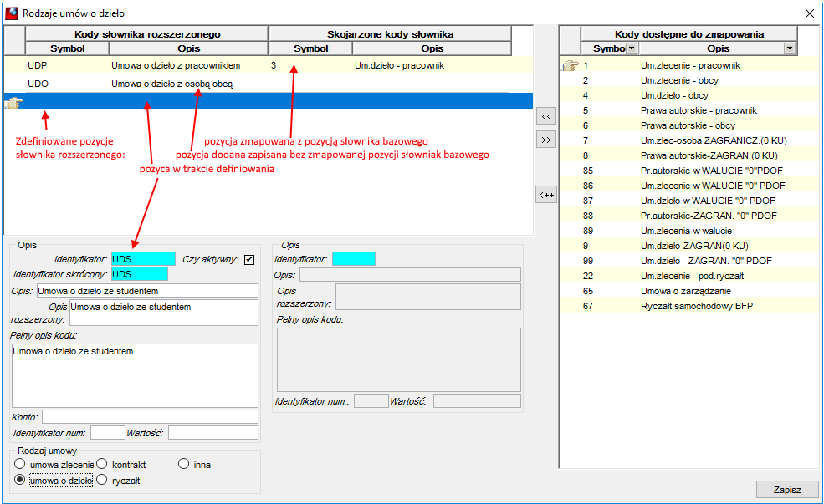
Task: Click the 'Kody słownika rozszerzonego' header
Action: pos(146,34)
